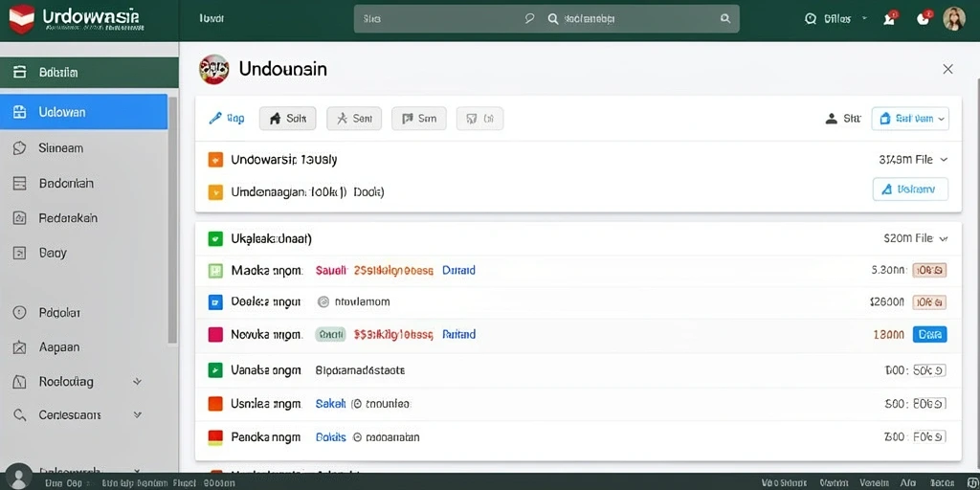Click the Dunaid link on Macka row
Viewport: 980px width, 490px height.
[x=458, y=271]
